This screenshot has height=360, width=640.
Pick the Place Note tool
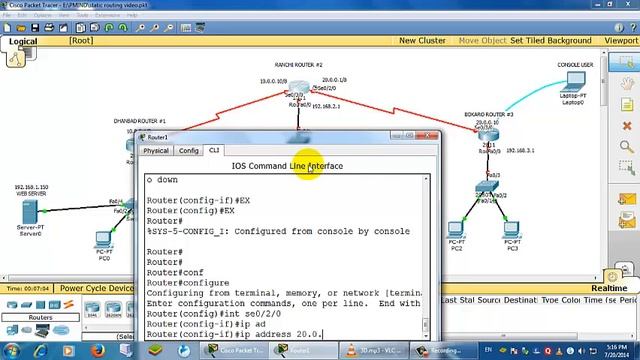click(x=627, y=104)
